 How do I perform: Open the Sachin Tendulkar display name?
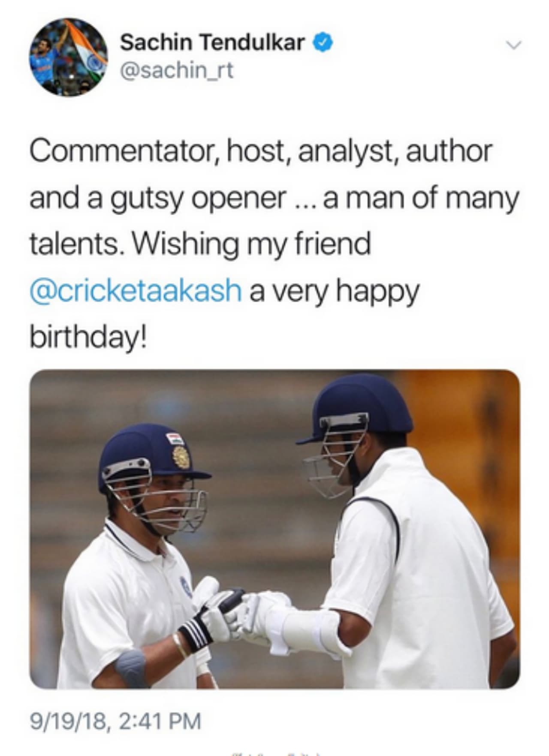(x=212, y=42)
